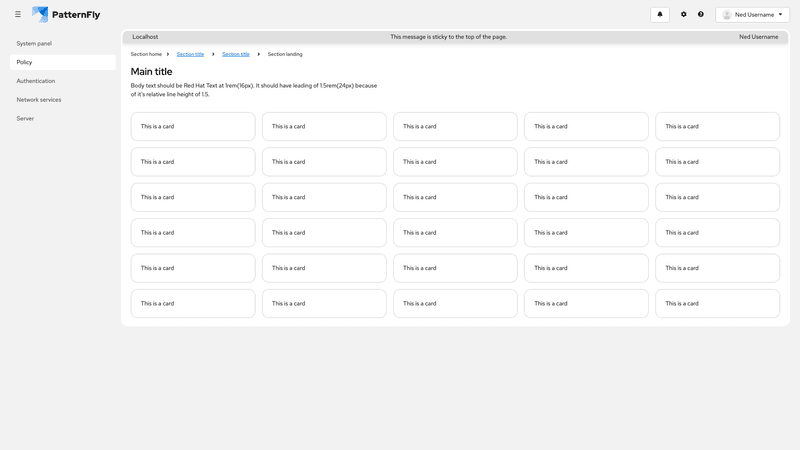Image resolution: width=800 pixels, height=450 pixels.
Task: Follow the second Section title breadcrumb link
Action: click(236, 54)
